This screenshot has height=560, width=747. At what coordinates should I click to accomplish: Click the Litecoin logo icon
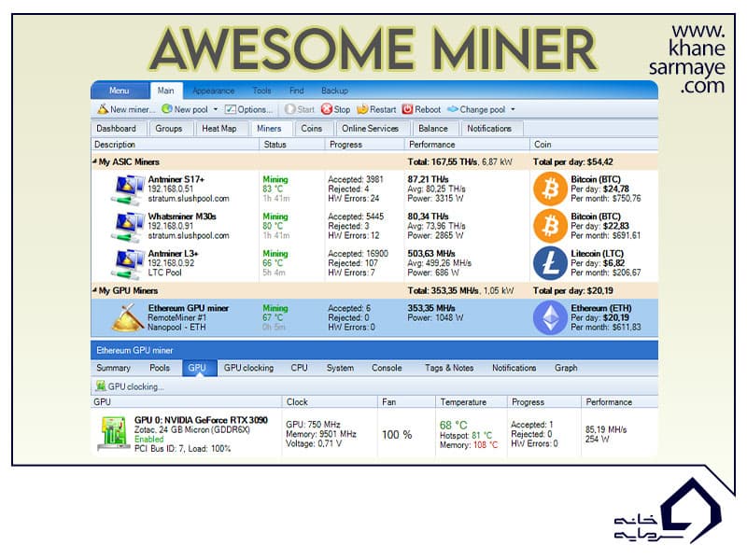(550, 263)
